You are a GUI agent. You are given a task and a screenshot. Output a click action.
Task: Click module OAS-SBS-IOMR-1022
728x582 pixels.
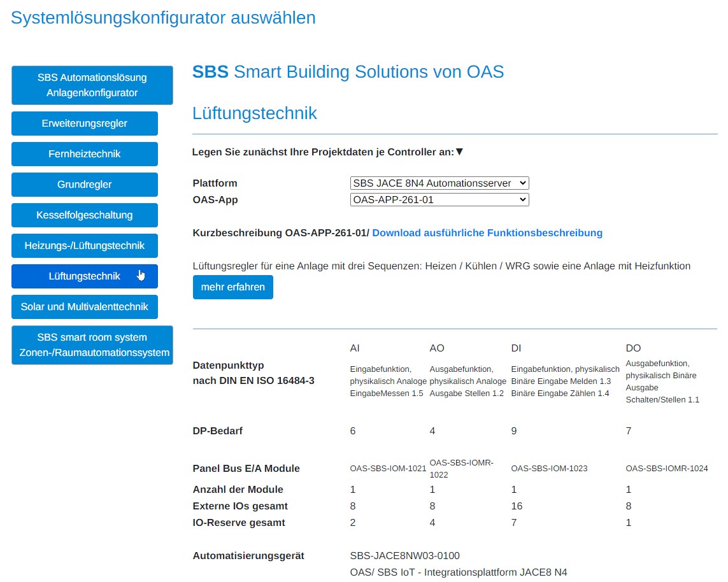click(462, 468)
